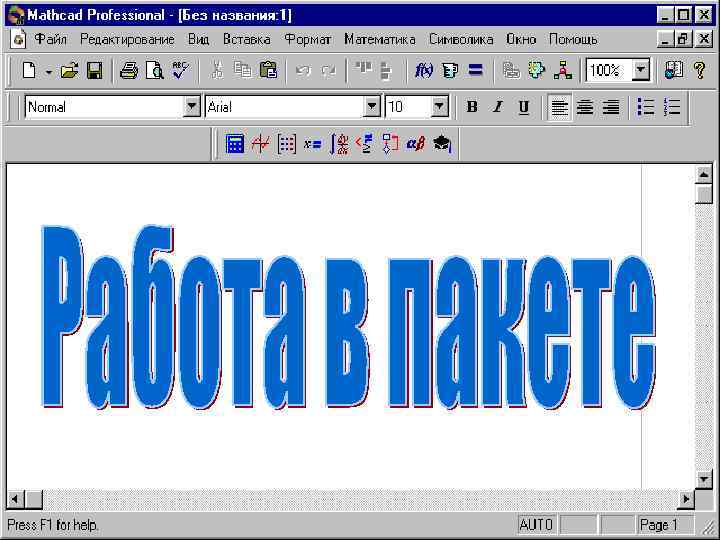Open Boolean palette icon
Image resolution: width=720 pixels, height=540 pixels.
tap(364, 144)
